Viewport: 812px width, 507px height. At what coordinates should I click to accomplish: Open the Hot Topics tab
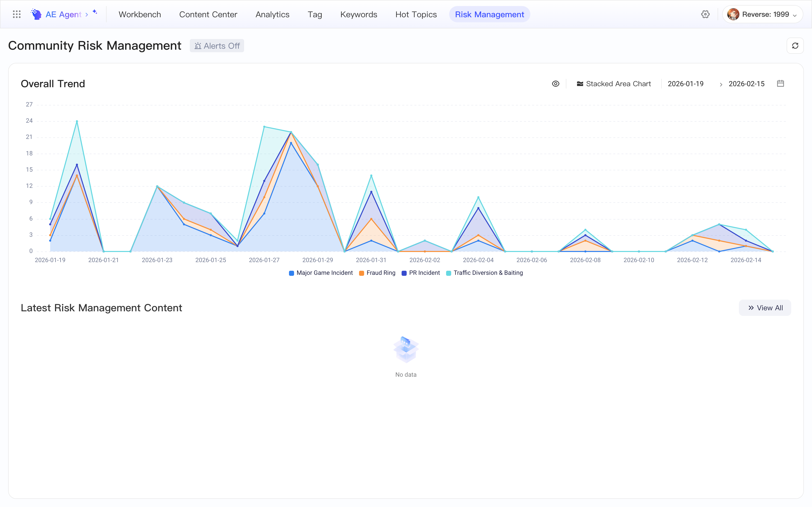(x=416, y=14)
